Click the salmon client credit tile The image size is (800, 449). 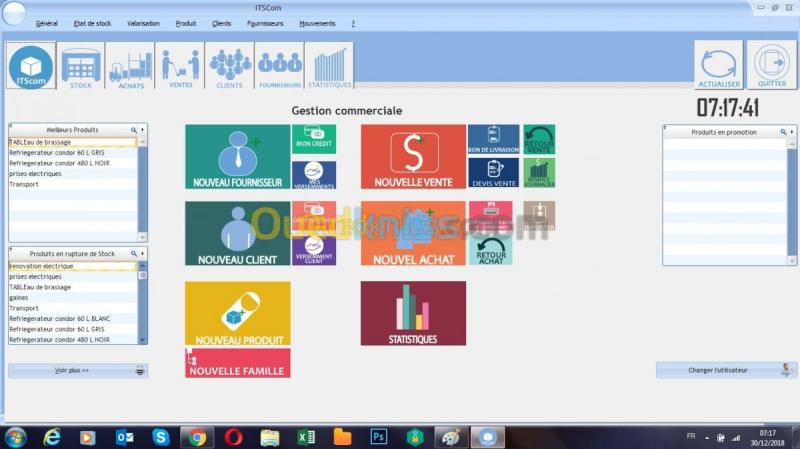pyautogui.click(x=314, y=215)
